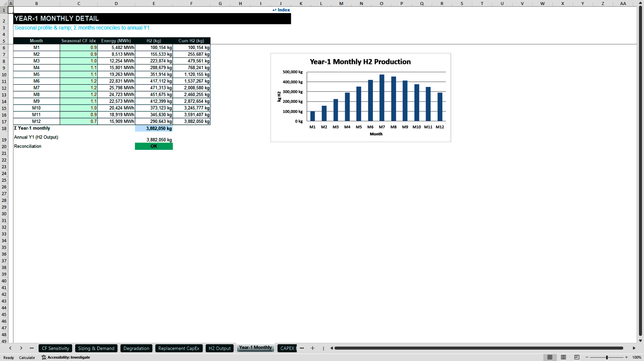Click the horizontal scrollbar left arrow
Image resolution: width=644 pixels, height=361 pixels.
332,348
